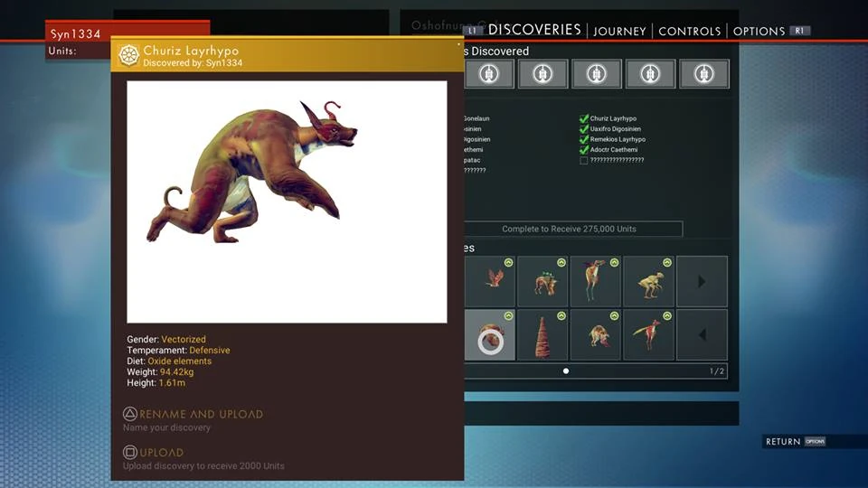Click the Churiz Layrhypo creature image
This screenshot has width=868, height=488.
[x=287, y=202]
